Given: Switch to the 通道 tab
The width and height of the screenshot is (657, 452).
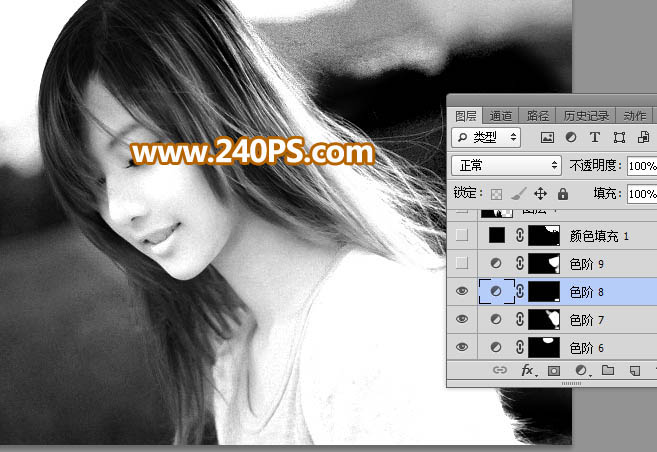Looking at the screenshot, I should tap(501, 116).
